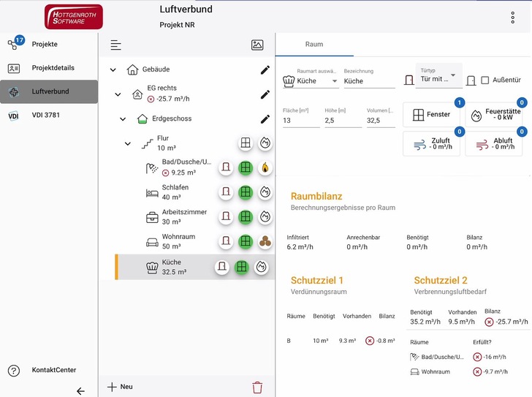Enable the Außentür checkbox
Image resolution: width=532 pixels, height=397 pixels.
[x=485, y=80]
